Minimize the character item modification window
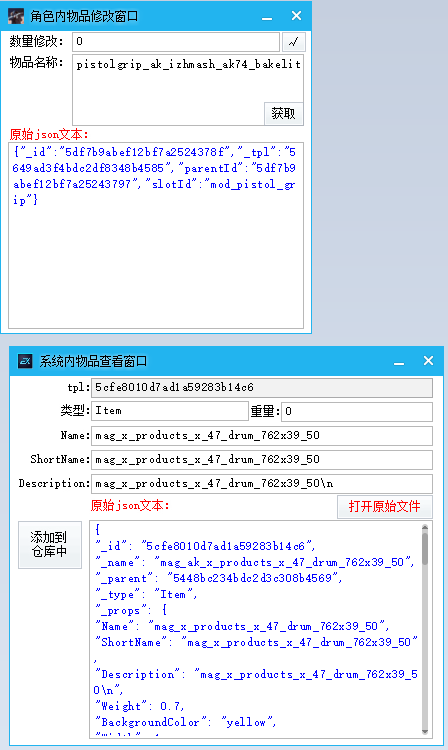This screenshot has width=448, height=750. pyautogui.click(x=267, y=17)
